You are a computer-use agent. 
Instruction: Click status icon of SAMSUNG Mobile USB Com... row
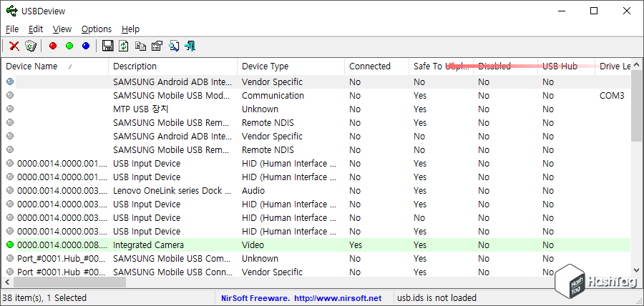[x=10, y=258]
